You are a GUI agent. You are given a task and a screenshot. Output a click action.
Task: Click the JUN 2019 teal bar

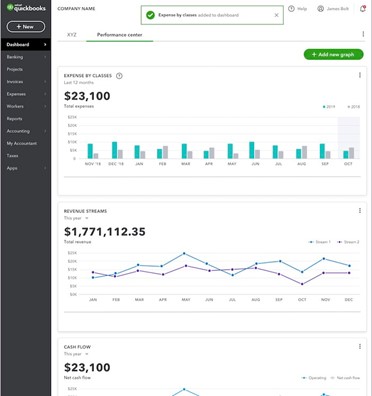click(x=252, y=150)
